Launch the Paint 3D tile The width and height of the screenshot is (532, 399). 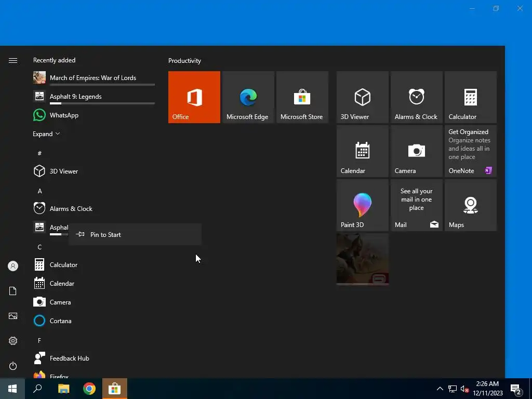pyautogui.click(x=362, y=205)
